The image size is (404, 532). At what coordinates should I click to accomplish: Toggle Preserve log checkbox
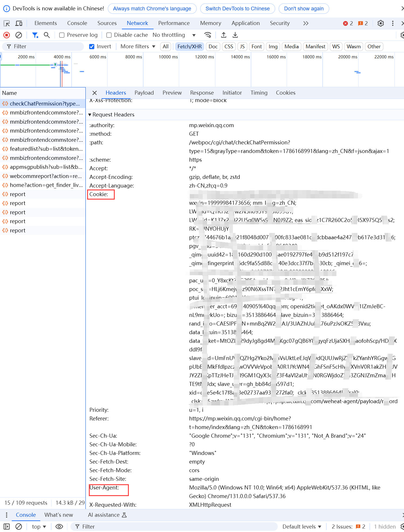pyautogui.click(x=62, y=35)
